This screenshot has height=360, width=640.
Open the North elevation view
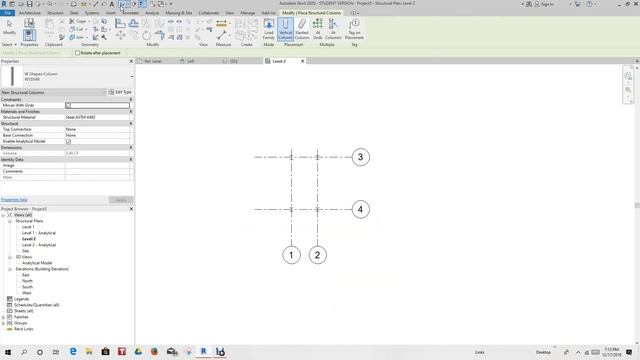click(x=27, y=281)
